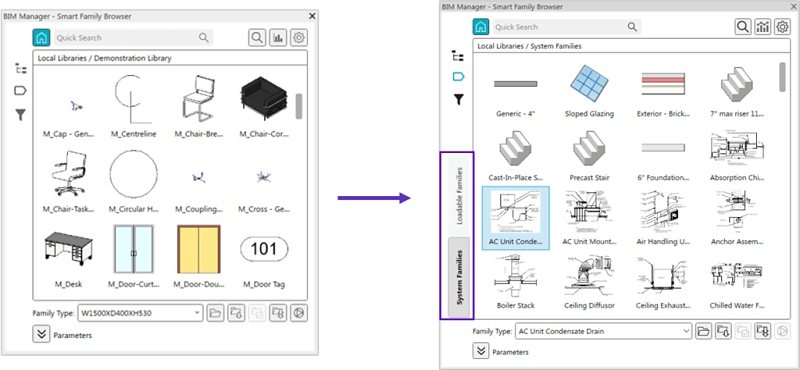Expand Parameters section in right browser
800x370 pixels.
pyautogui.click(x=480, y=352)
